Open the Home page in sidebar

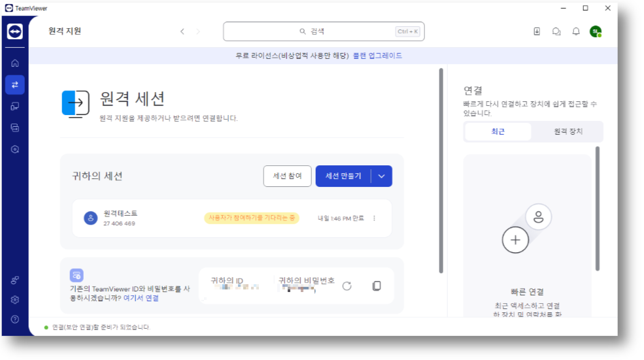(15, 63)
